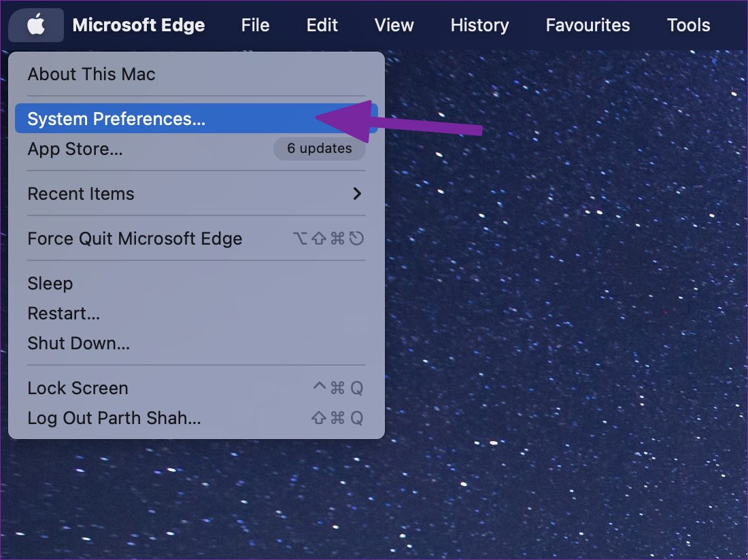The image size is (748, 560).
Task: Open the Microsoft Edge app menu
Action: click(x=139, y=24)
